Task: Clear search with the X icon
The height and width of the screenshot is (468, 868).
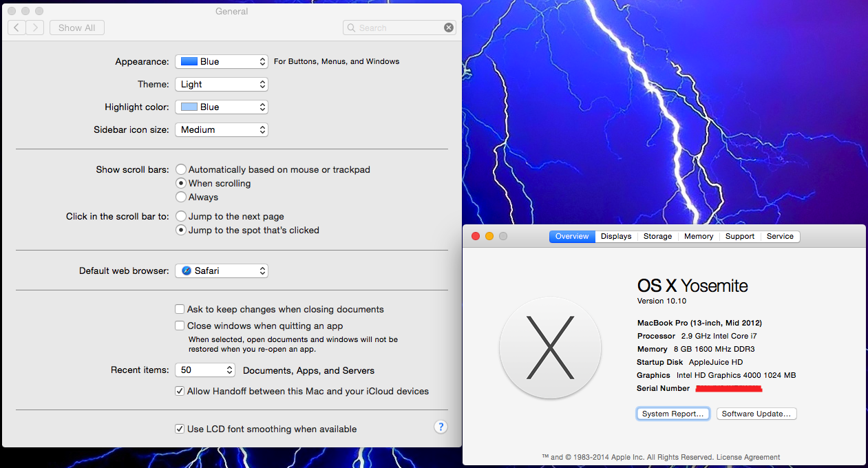Action: 449,28
